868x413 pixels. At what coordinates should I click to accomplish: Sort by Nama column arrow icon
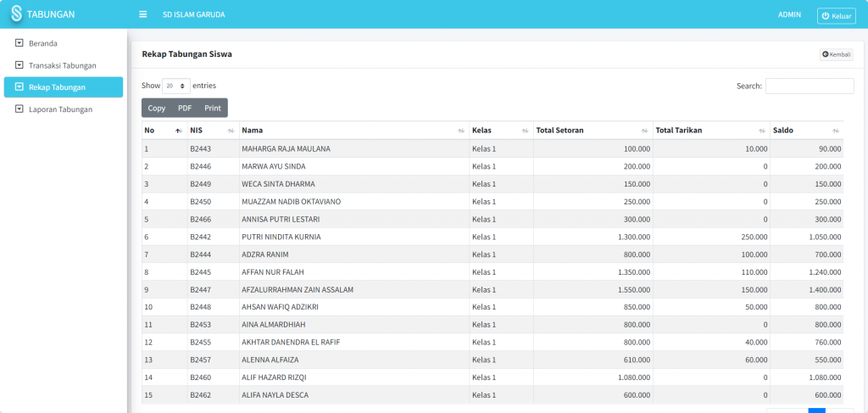[x=461, y=131]
